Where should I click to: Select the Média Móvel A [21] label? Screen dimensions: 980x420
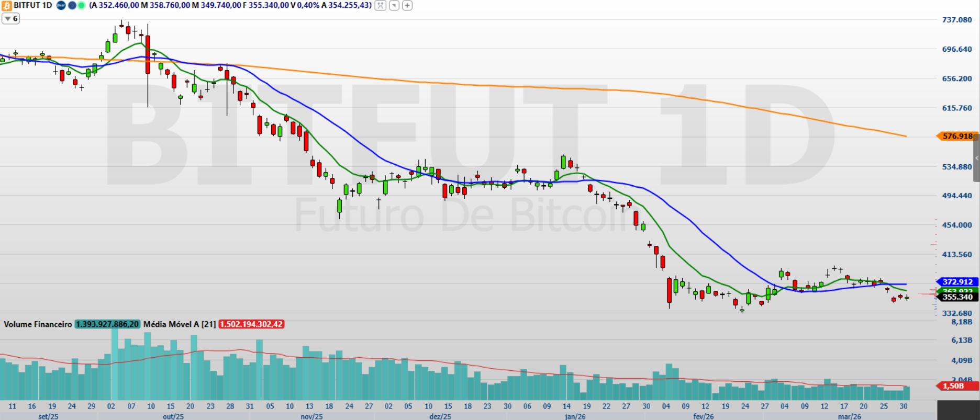tap(179, 324)
